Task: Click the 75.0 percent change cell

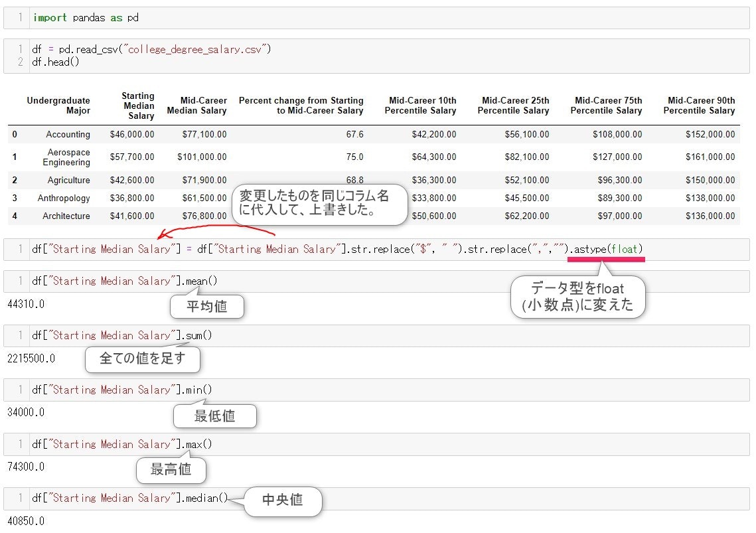Action: click(x=355, y=157)
